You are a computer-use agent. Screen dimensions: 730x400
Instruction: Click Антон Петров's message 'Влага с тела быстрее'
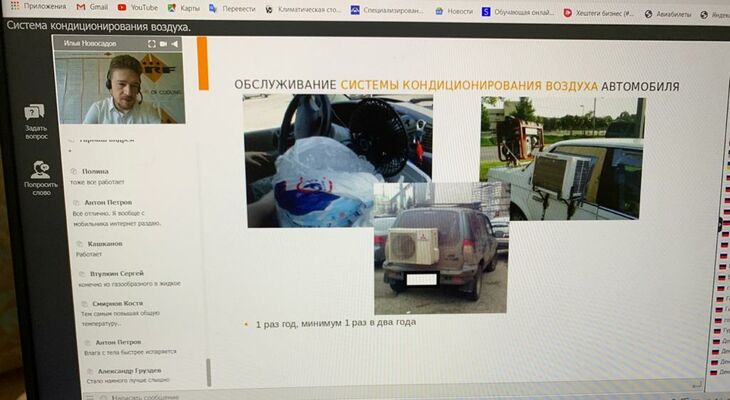coord(130,353)
